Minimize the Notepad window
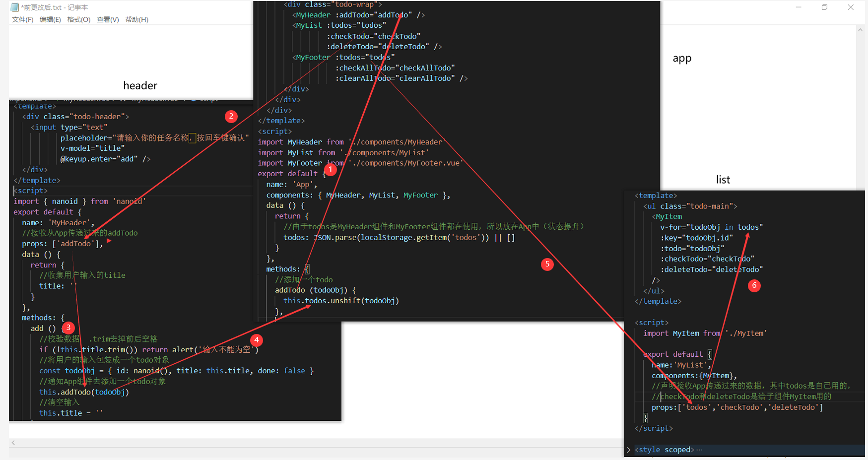 [x=799, y=7]
